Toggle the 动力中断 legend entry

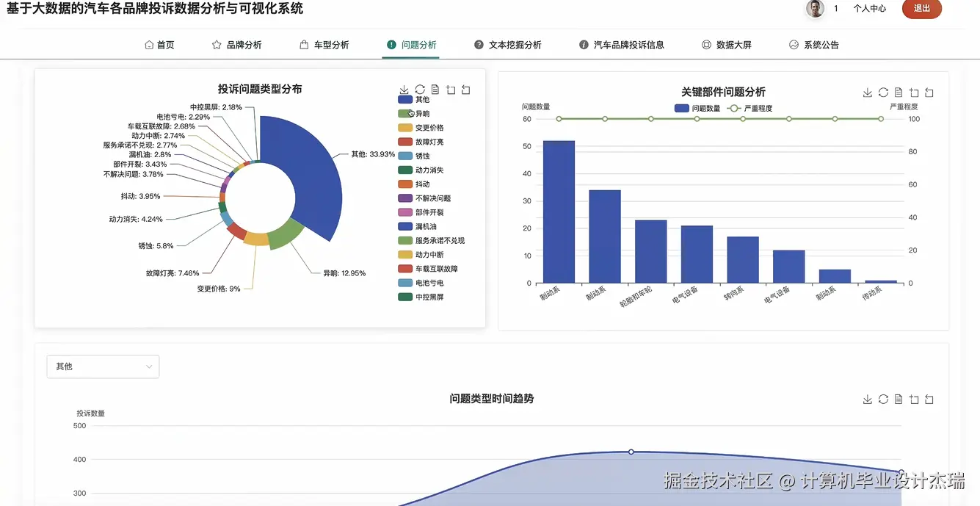point(421,255)
